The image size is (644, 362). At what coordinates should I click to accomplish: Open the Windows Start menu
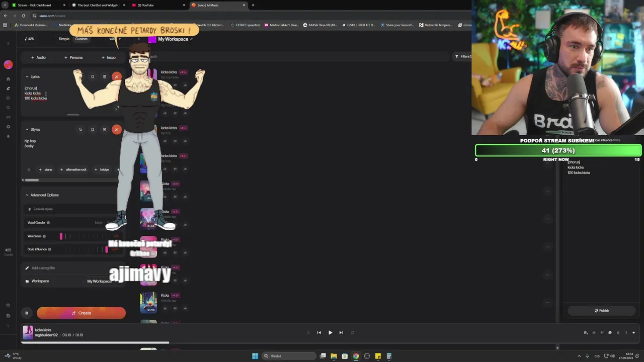255,356
